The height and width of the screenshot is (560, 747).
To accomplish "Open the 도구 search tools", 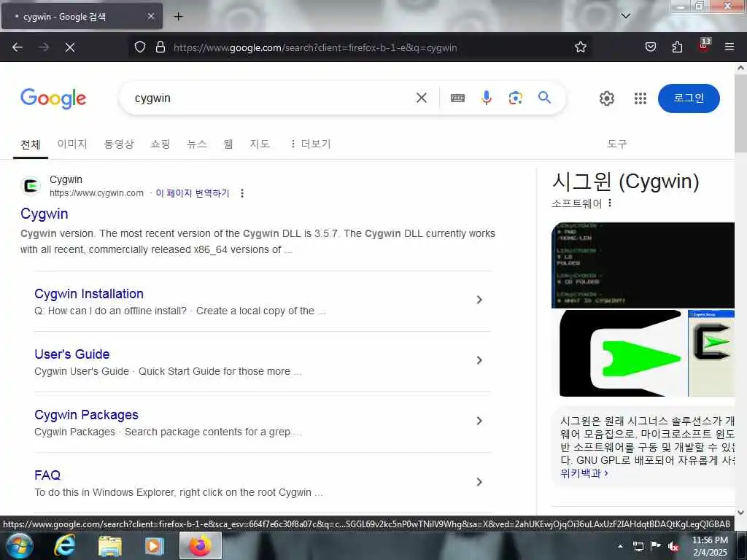I will coord(616,144).
